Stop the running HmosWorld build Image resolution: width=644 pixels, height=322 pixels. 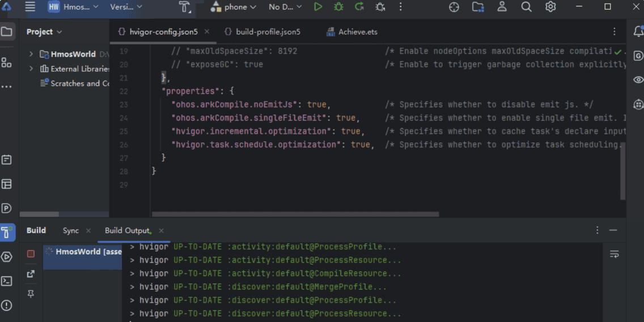[x=31, y=254]
